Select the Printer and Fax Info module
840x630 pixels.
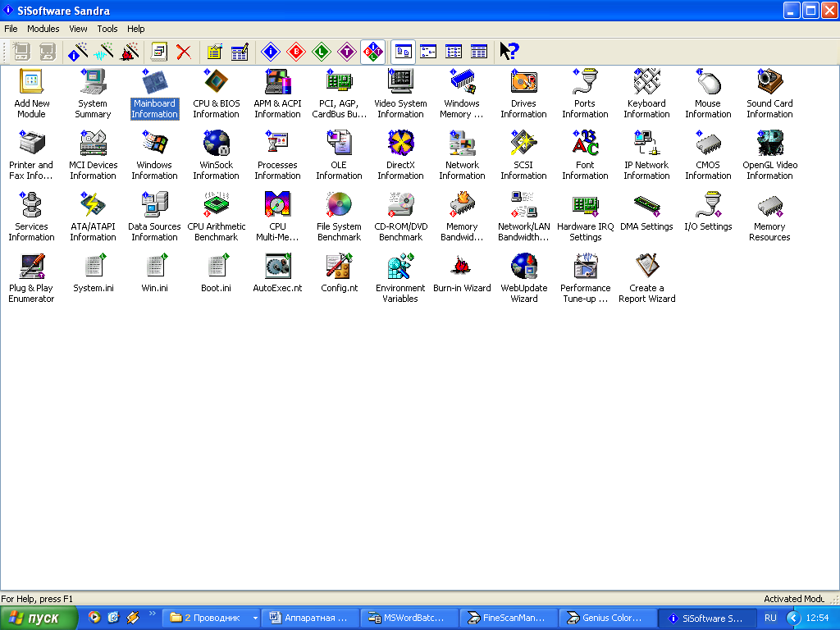pos(31,155)
